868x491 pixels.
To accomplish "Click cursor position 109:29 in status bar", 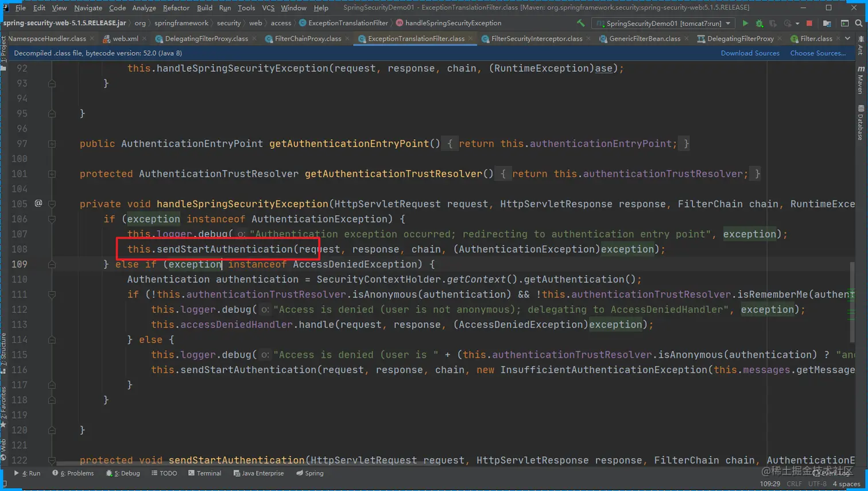I will tap(770, 484).
